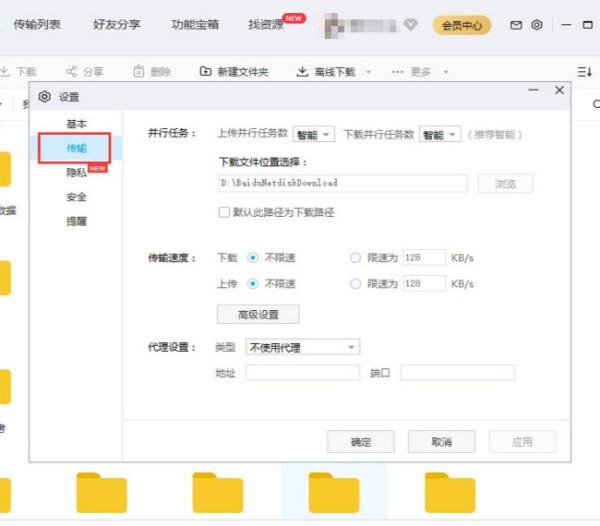Expand the 离线下载 dropdown arrow
The height and width of the screenshot is (526, 600).
(x=368, y=72)
